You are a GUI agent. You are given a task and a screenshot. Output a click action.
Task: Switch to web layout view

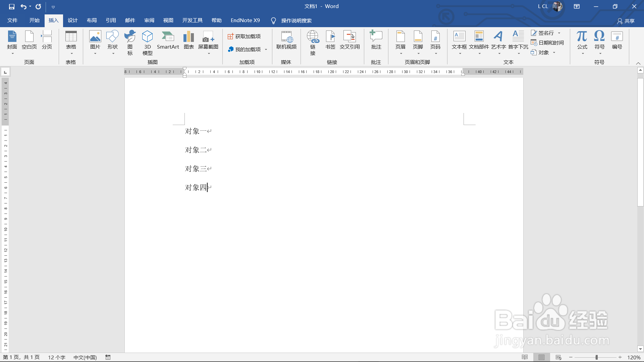pyautogui.click(x=558, y=357)
